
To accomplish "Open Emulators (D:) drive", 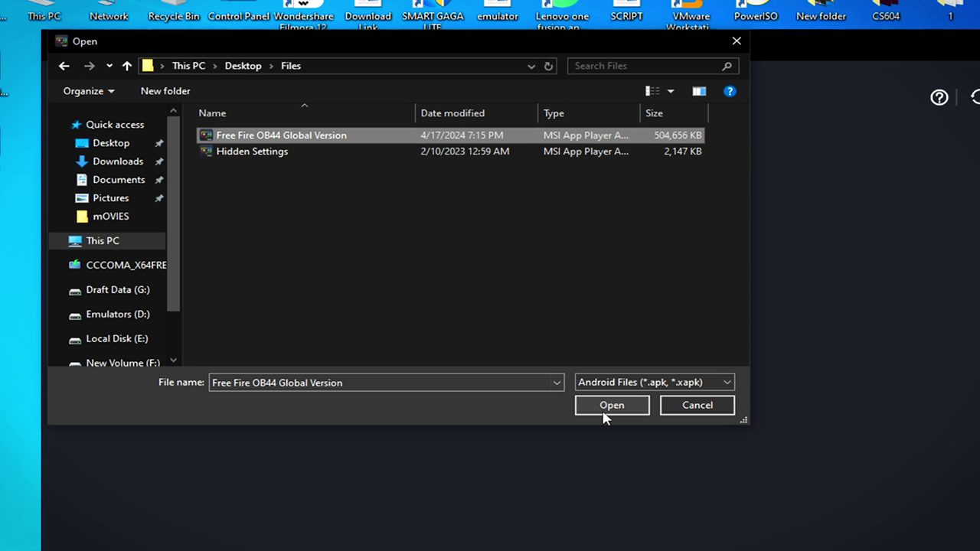I will pos(118,315).
